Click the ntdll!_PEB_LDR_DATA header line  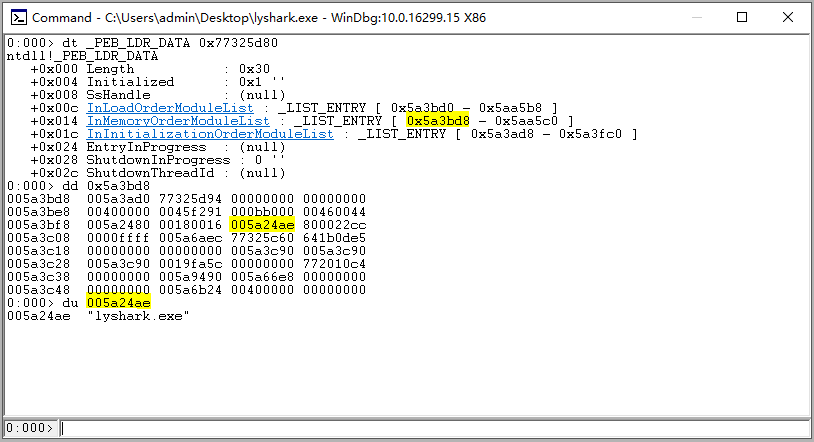click(82, 56)
